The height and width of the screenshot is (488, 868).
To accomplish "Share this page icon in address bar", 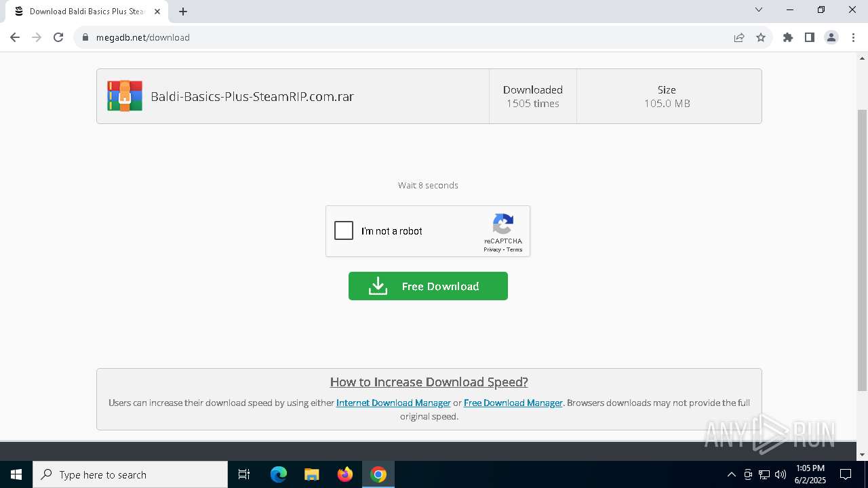I will coord(739,37).
